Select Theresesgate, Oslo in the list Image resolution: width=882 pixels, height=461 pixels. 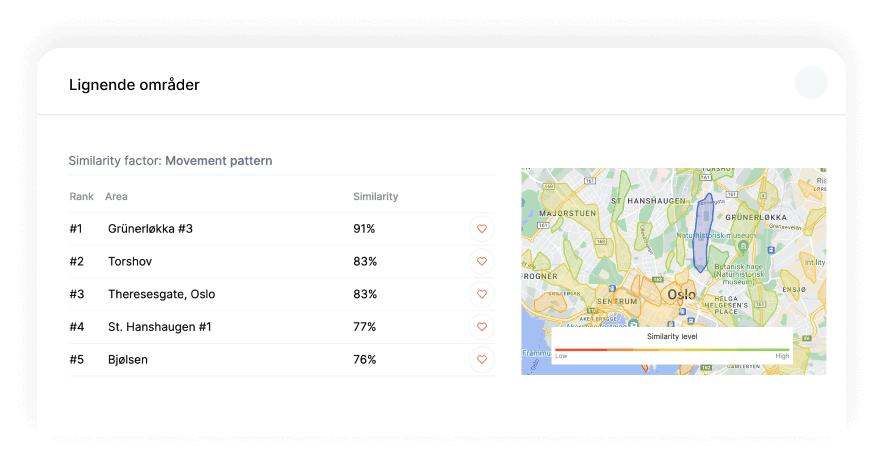(x=282, y=294)
